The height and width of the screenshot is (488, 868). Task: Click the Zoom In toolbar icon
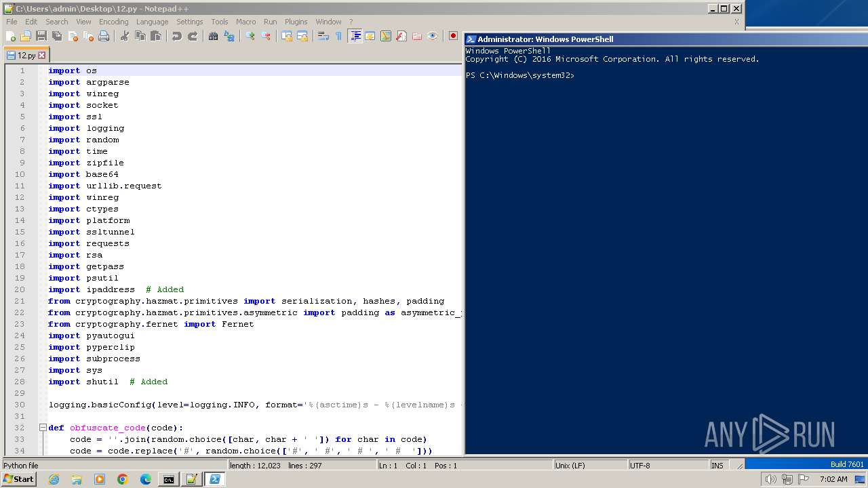[x=250, y=36]
